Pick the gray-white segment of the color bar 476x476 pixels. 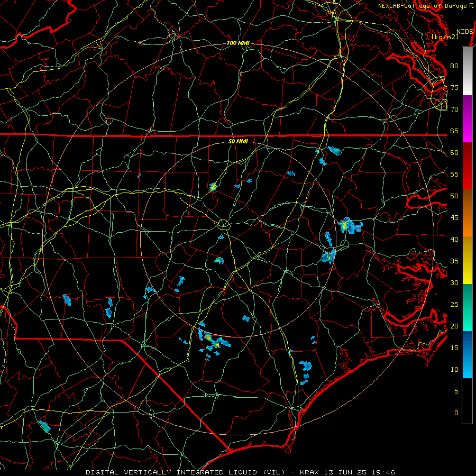467,71
